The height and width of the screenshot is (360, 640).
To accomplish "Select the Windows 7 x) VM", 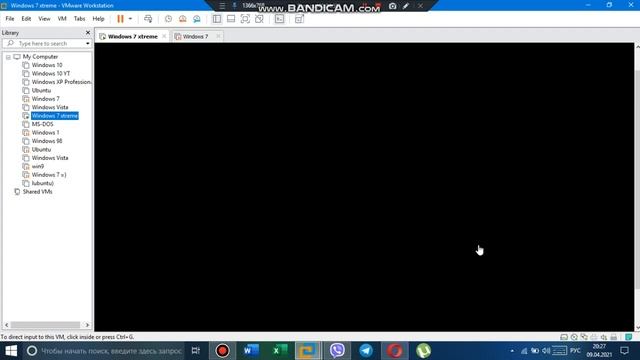I will click(x=49, y=175).
